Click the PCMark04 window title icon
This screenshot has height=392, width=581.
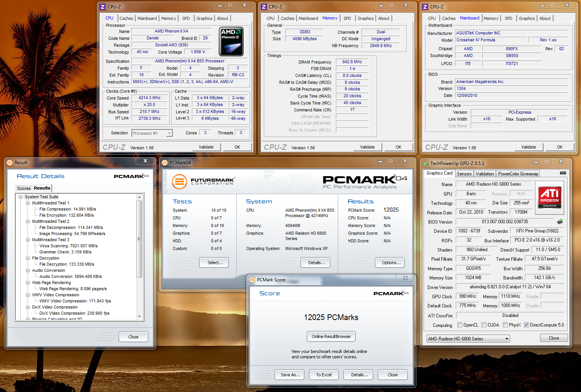point(165,163)
